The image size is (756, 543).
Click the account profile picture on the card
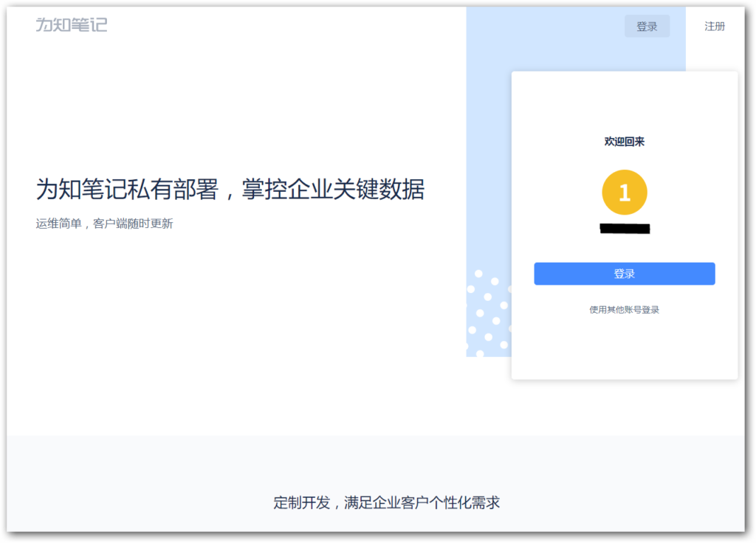click(x=625, y=191)
